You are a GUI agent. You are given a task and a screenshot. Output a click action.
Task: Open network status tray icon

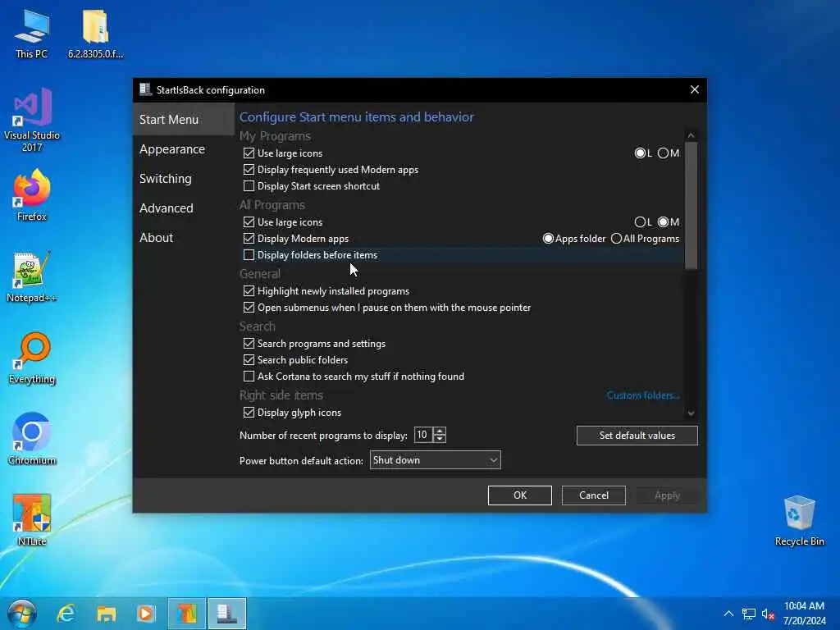(748, 614)
